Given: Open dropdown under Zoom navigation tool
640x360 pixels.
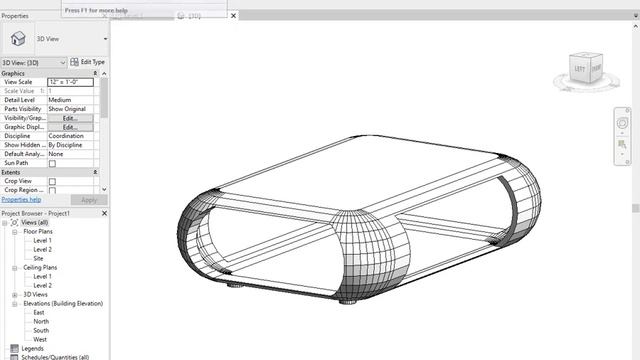Looking at the screenshot, I should click(x=622, y=154).
